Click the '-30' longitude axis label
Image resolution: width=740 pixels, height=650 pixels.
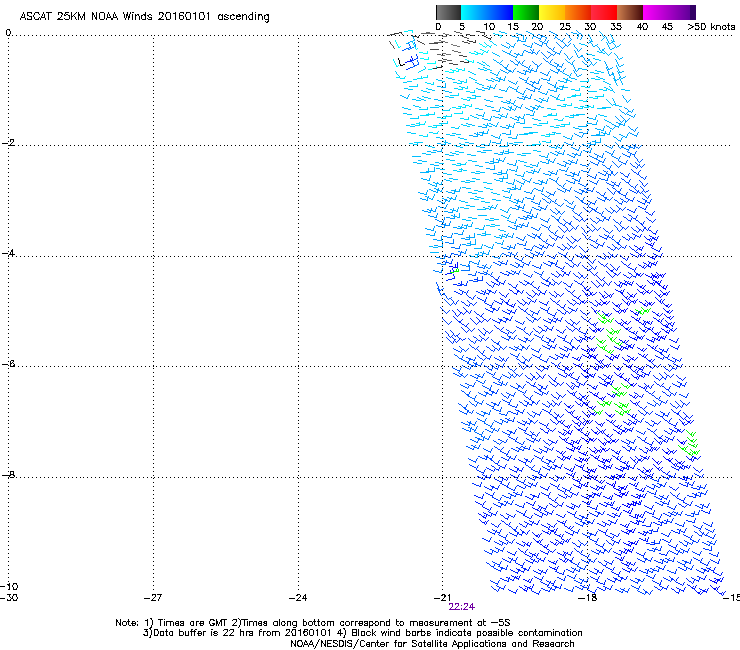[x=9, y=598]
